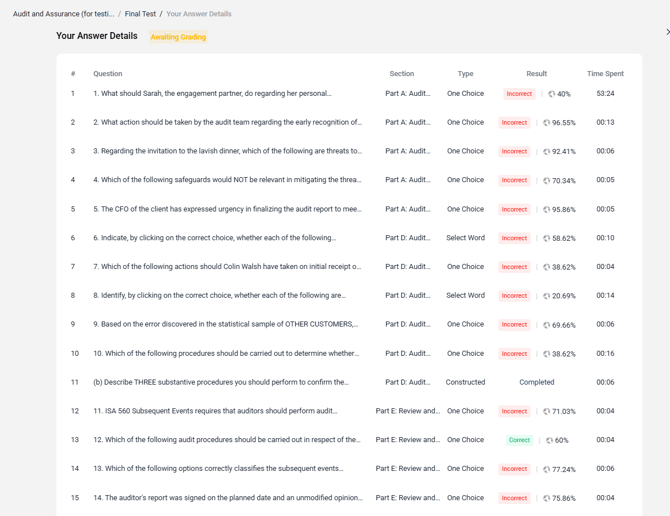Click the percentage icon beside 70.34%
The image size is (670, 516).
pyautogui.click(x=546, y=181)
